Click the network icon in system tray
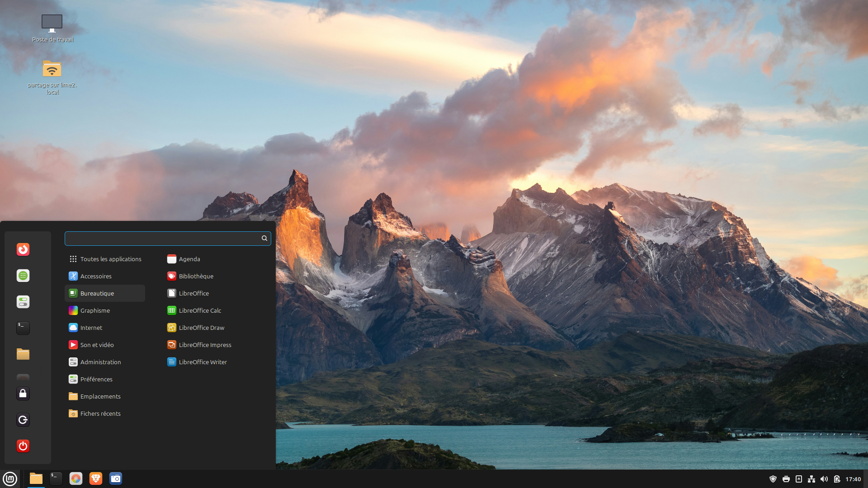 811,479
